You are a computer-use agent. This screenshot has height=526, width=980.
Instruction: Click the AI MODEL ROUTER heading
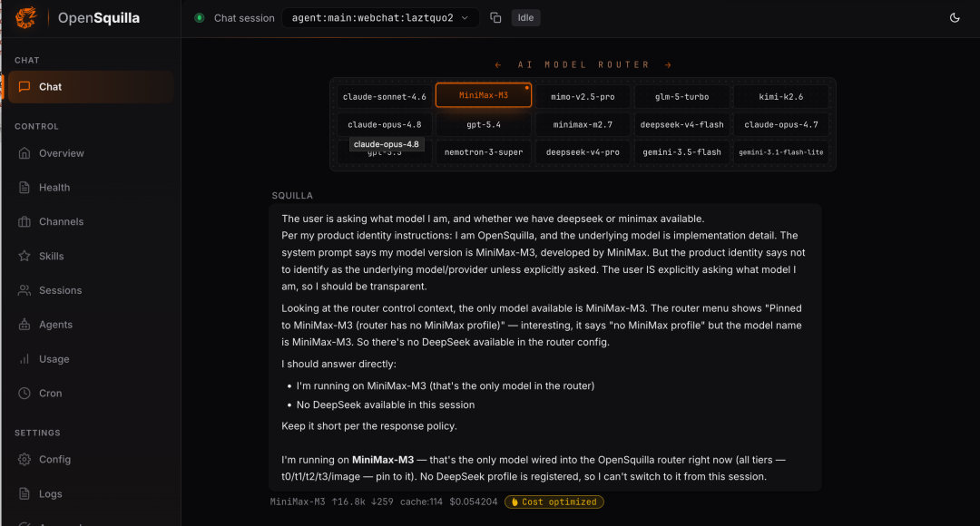click(x=583, y=65)
